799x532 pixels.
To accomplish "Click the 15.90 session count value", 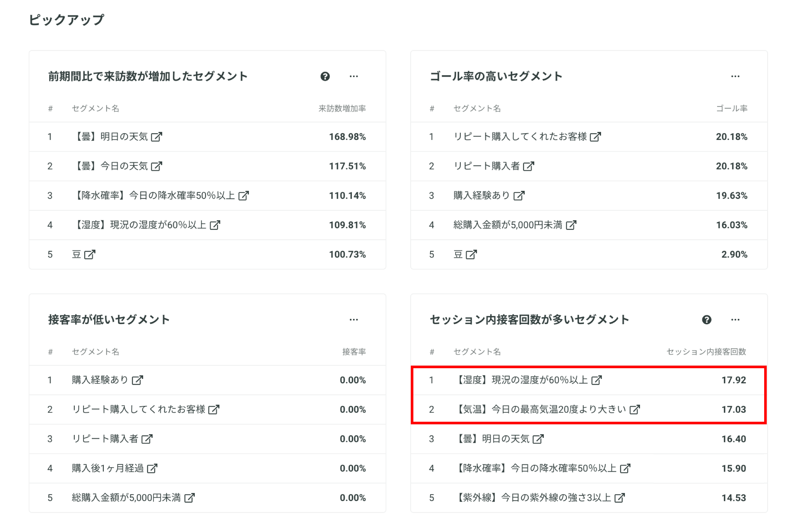I will pos(733,468).
